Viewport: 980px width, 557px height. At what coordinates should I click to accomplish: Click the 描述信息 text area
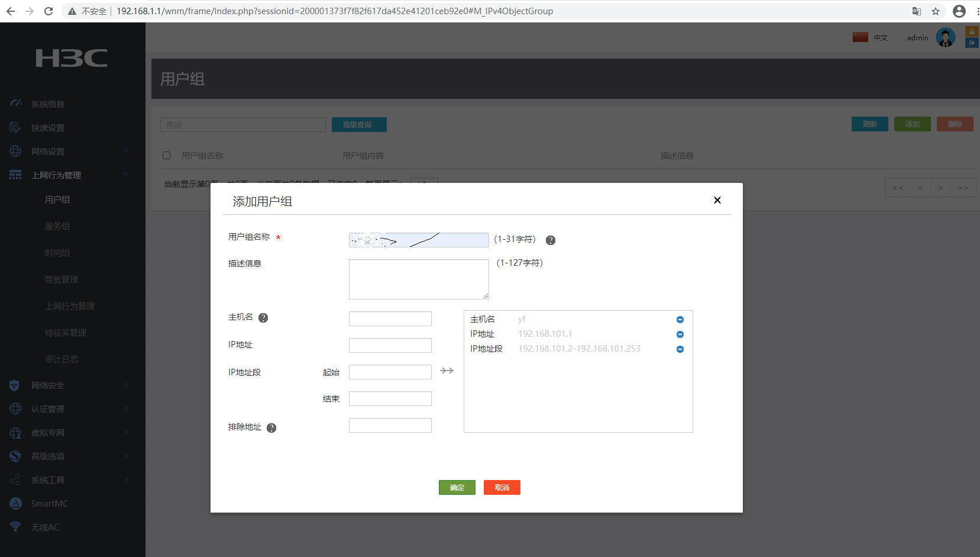point(418,279)
